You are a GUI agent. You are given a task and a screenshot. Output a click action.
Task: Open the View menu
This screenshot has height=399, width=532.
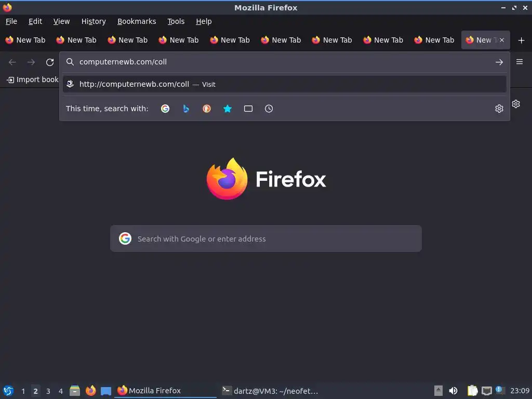click(x=61, y=21)
